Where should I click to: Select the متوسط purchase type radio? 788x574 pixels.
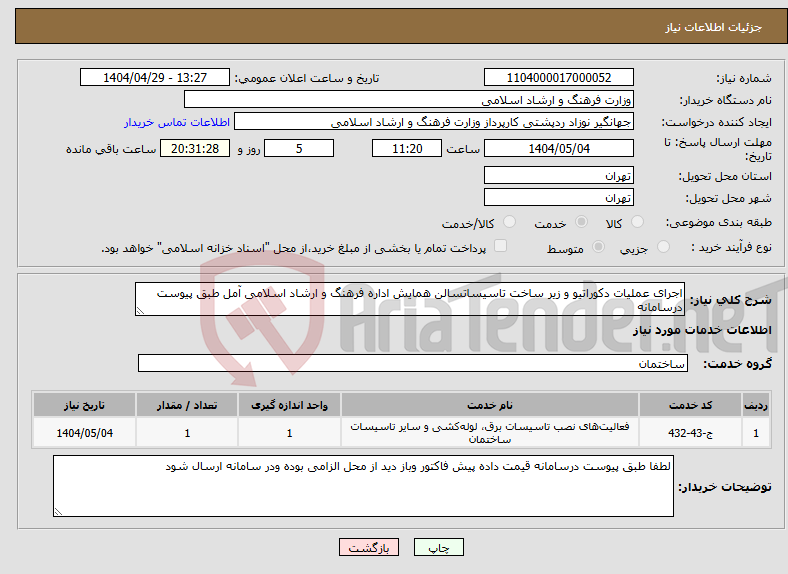pos(598,246)
